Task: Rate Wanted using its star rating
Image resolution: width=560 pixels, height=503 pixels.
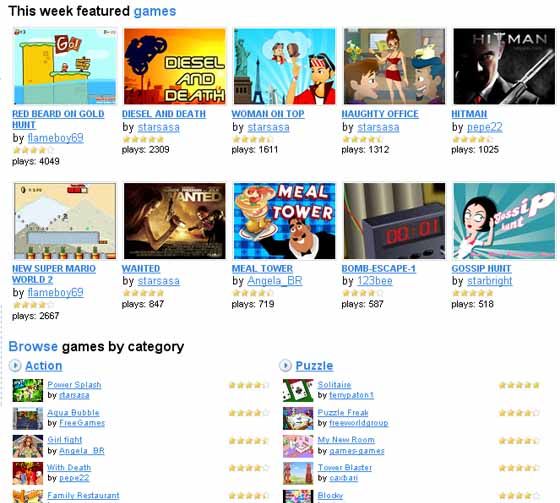Action: [143, 293]
